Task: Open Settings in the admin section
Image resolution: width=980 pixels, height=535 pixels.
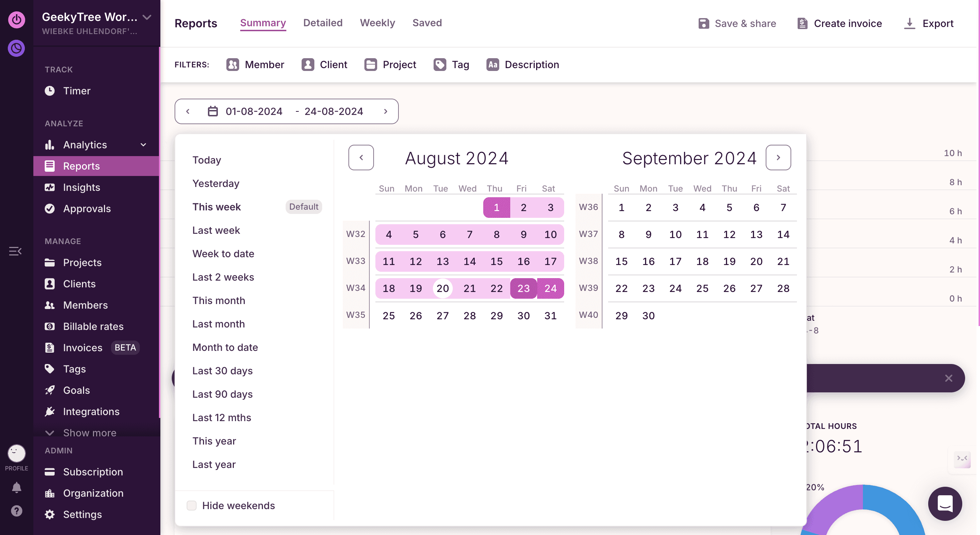Action: pyautogui.click(x=82, y=514)
